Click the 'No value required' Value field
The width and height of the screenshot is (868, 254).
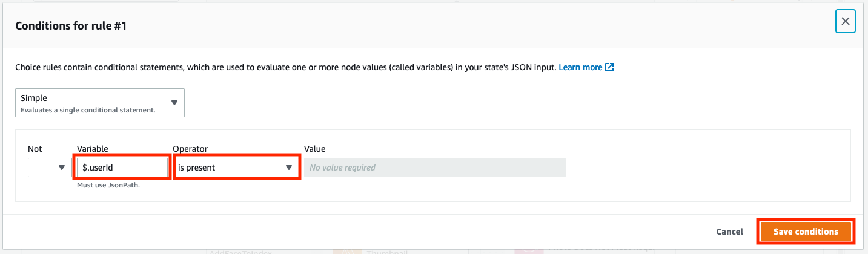(435, 168)
